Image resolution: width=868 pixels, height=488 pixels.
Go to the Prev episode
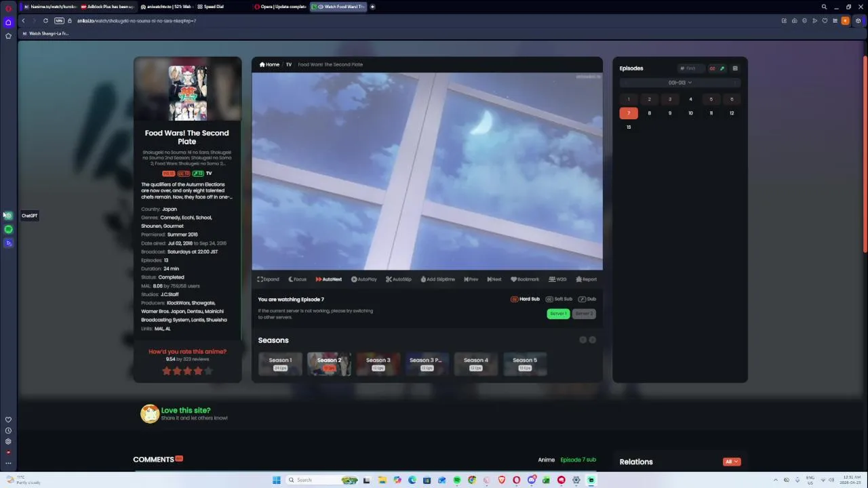tap(471, 279)
